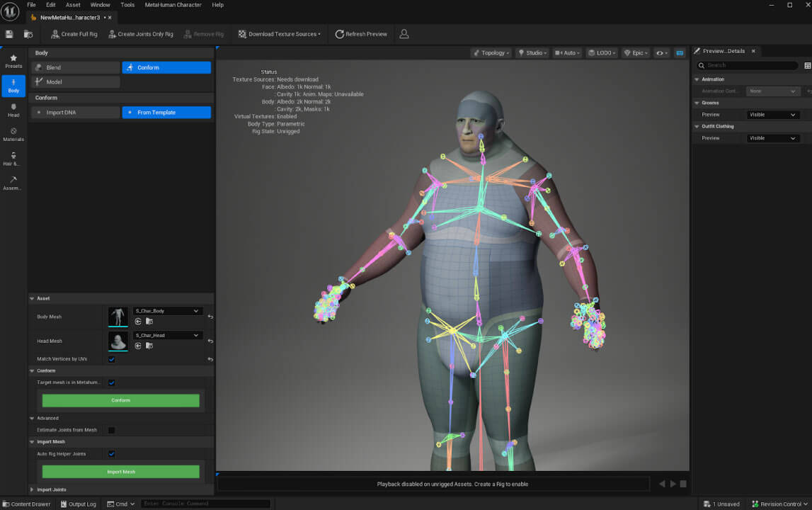Image resolution: width=812 pixels, height=510 pixels.
Task: Choose From Template conform option
Action: pyautogui.click(x=166, y=113)
